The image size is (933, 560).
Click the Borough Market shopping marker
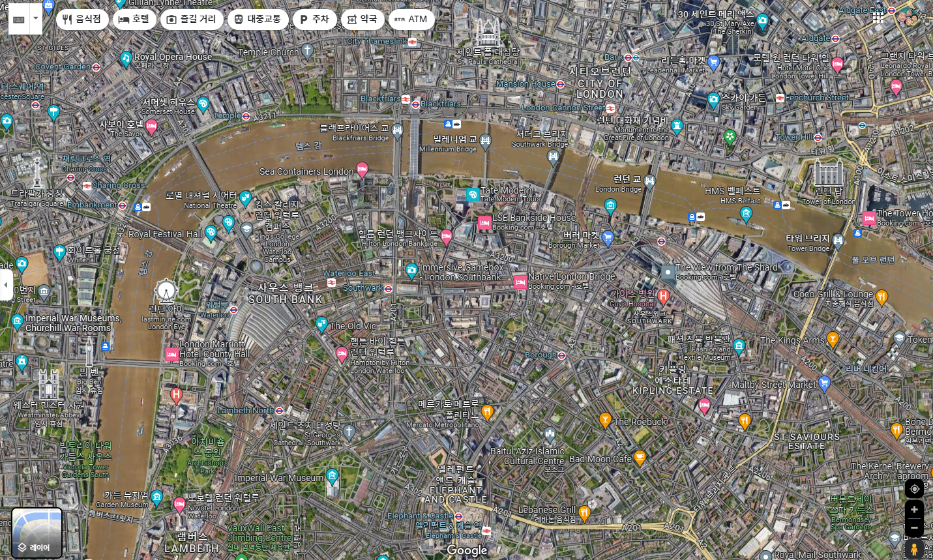608,237
